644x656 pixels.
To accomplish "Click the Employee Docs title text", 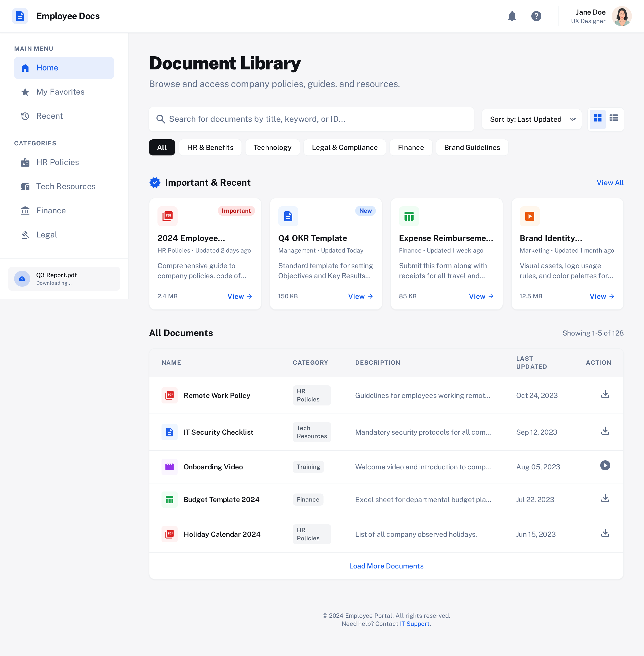I will click(68, 16).
